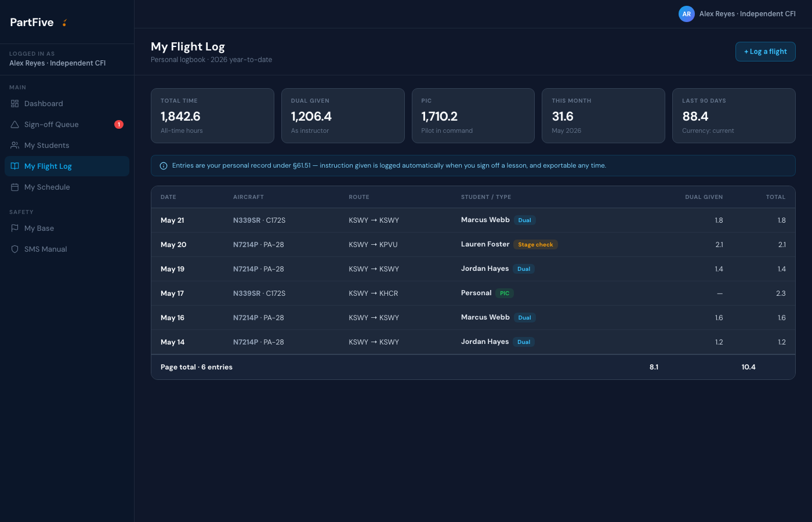
Task: Click the May 19 date cell
Action: coord(172,269)
